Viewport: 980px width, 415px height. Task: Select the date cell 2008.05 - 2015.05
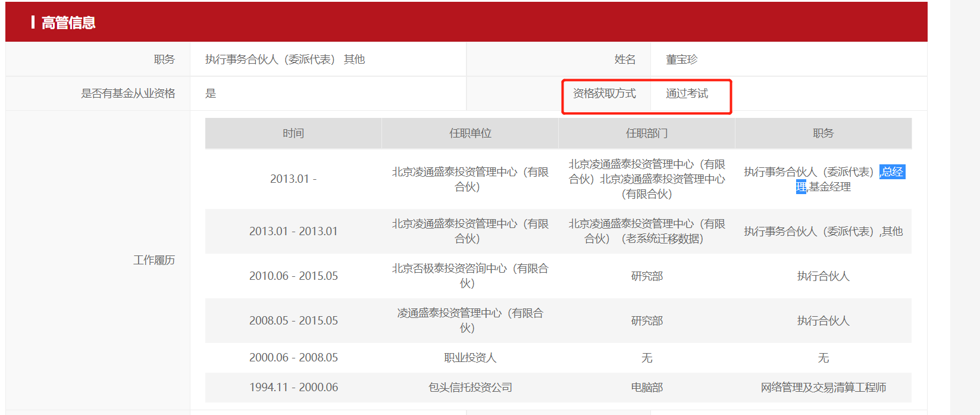pos(293,320)
